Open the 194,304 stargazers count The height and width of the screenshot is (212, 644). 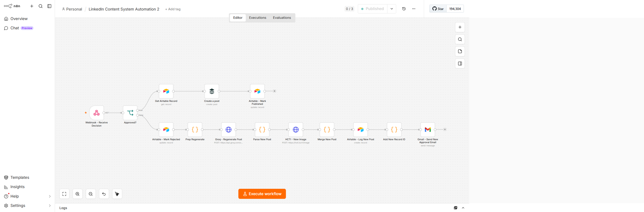pyautogui.click(x=455, y=9)
